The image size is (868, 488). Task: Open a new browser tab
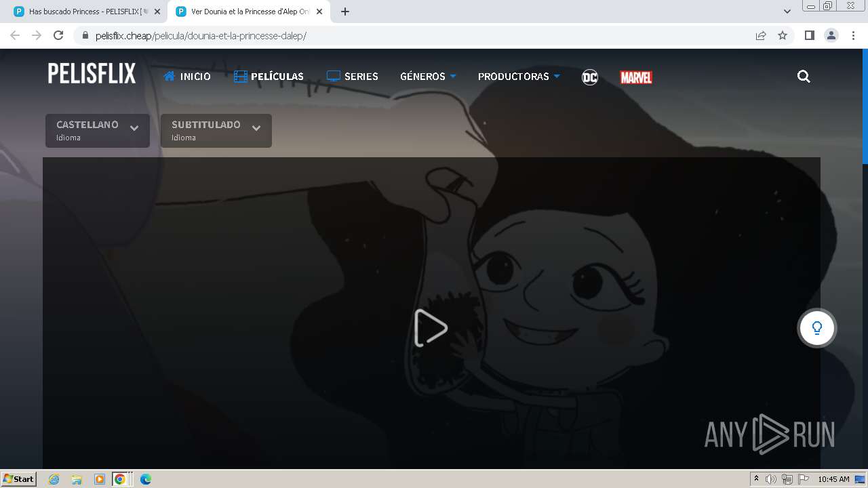[x=344, y=12]
